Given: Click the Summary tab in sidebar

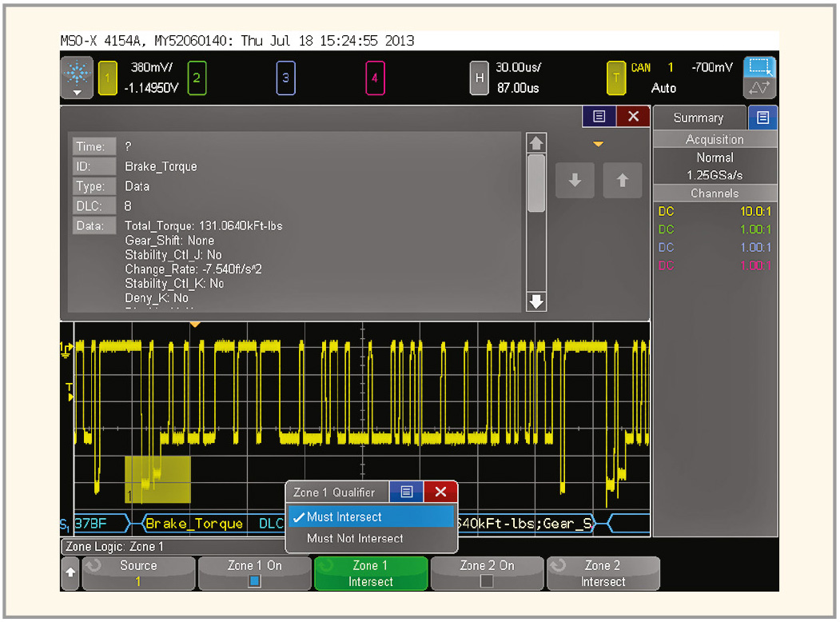Looking at the screenshot, I should pyautogui.click(x=698, y=118).
